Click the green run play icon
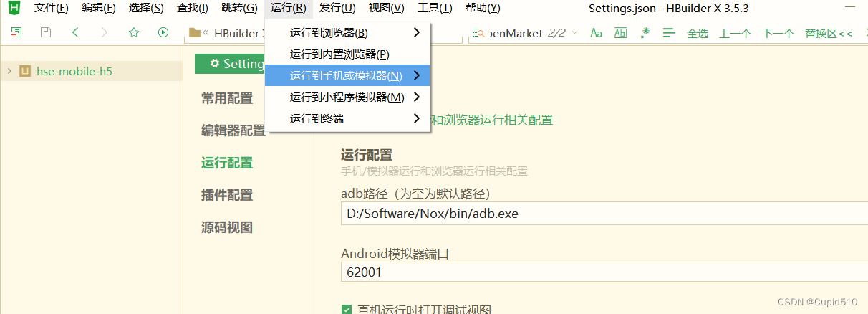The image size is (868, 314). [163, 33]
